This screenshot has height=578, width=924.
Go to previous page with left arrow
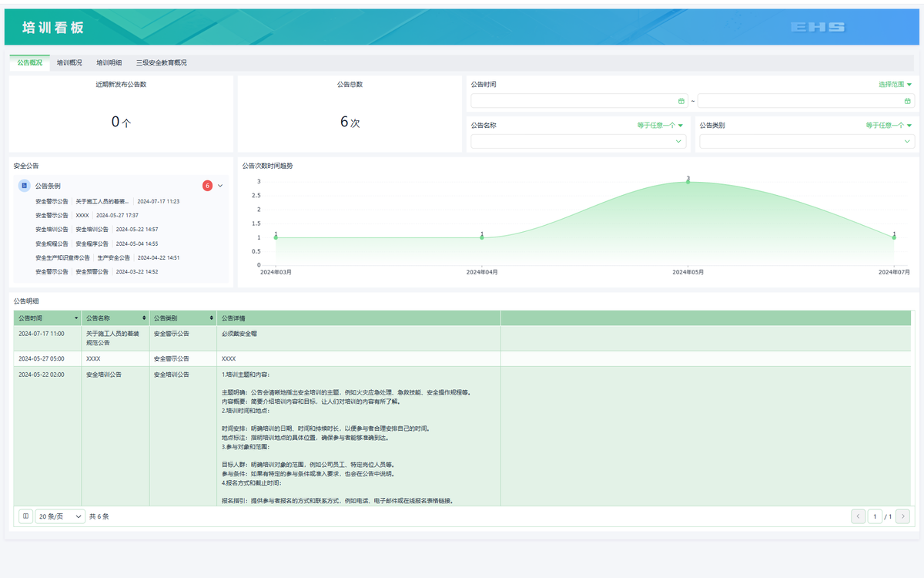858,516
